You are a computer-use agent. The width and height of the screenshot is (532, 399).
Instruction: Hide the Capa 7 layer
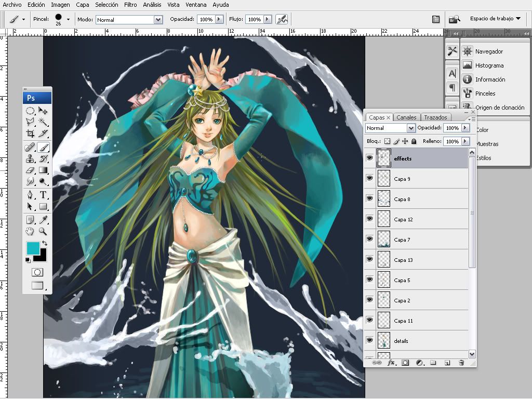370,239
